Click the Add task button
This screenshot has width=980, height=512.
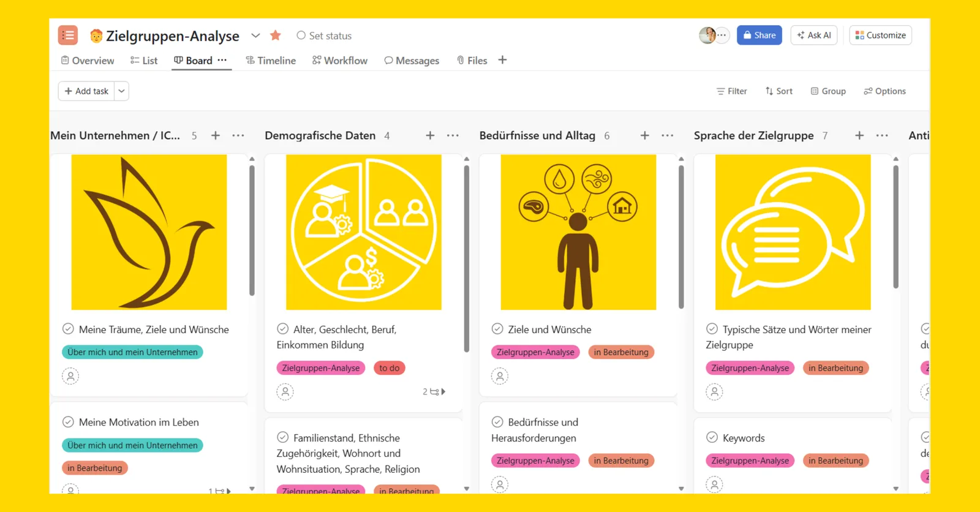point(86,91)
